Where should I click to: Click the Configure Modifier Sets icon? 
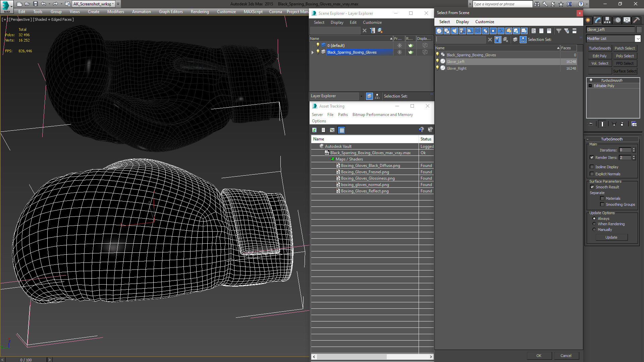tap(634, 124)
